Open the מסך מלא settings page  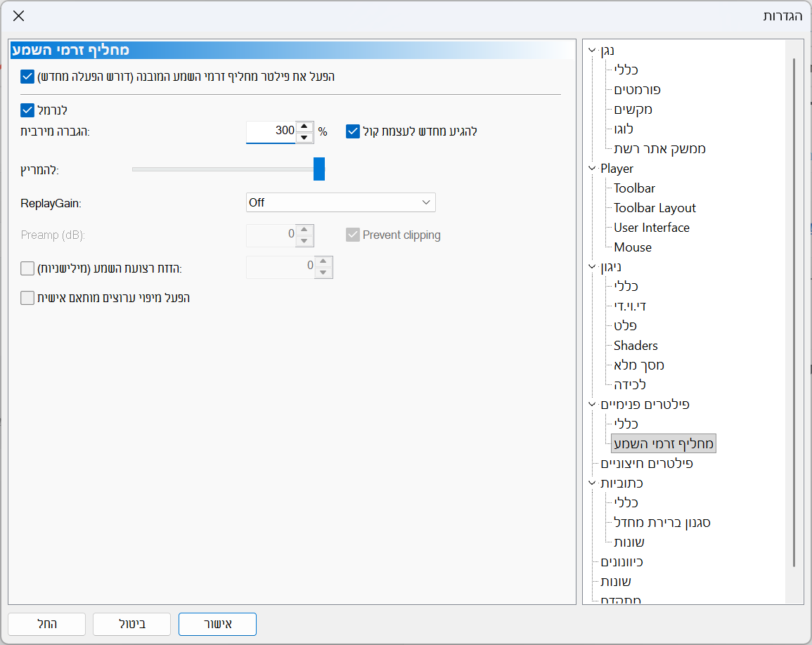click(638, 365)
